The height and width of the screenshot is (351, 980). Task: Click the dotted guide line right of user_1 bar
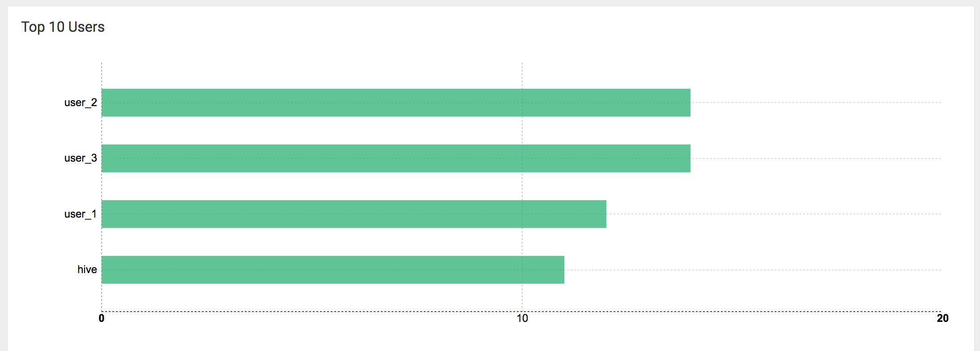click(x=774, y=214)
